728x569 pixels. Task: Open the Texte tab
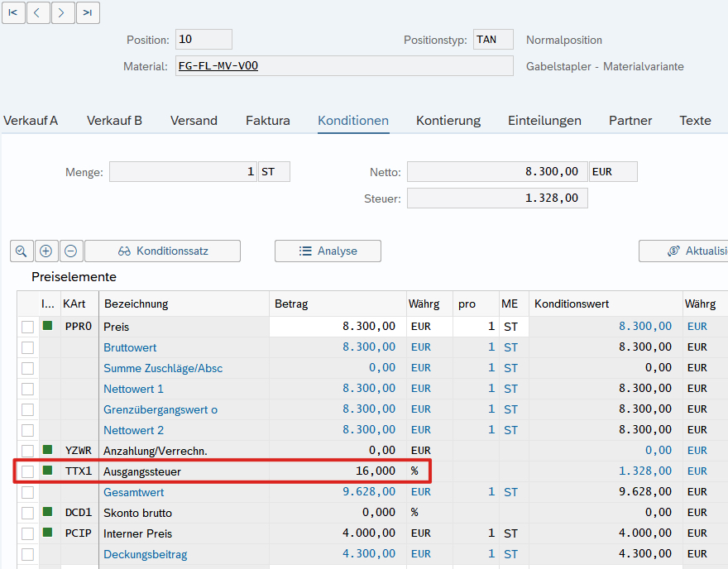696,121
